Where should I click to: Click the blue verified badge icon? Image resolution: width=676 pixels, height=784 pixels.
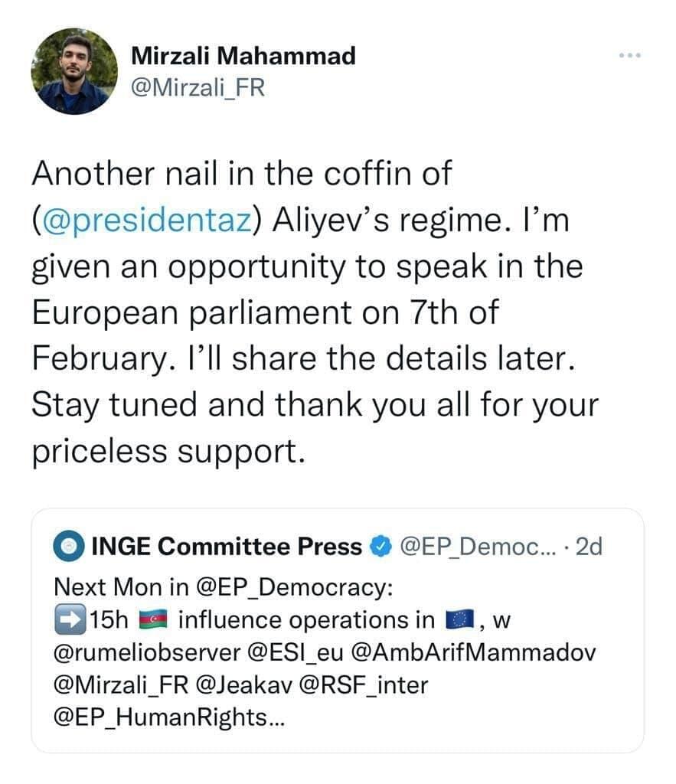381,547
